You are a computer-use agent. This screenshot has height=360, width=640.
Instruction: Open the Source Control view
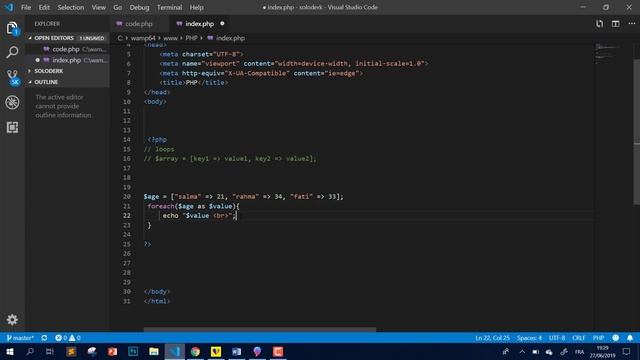[12, 77]
